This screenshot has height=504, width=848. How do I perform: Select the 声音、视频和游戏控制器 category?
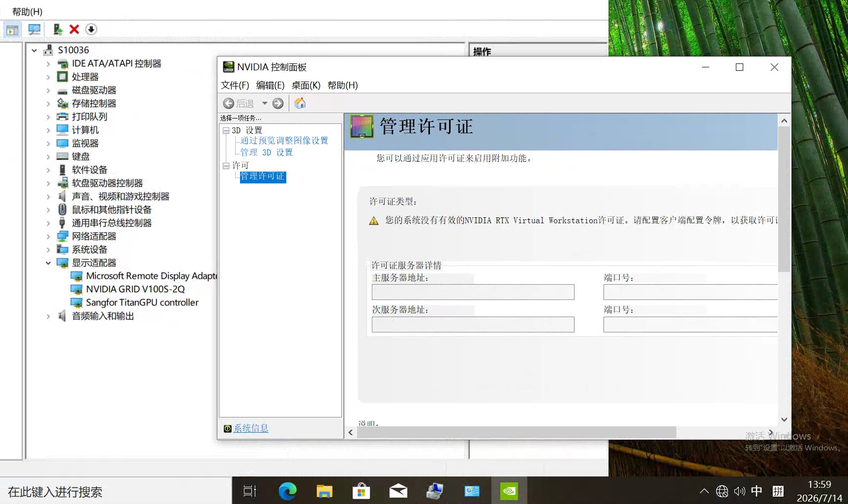[120, 196]
